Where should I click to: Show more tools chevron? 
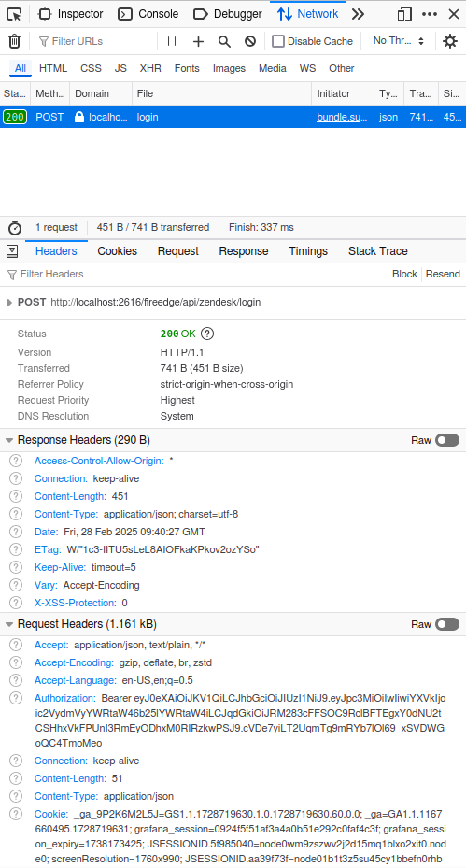click(358, 14)
